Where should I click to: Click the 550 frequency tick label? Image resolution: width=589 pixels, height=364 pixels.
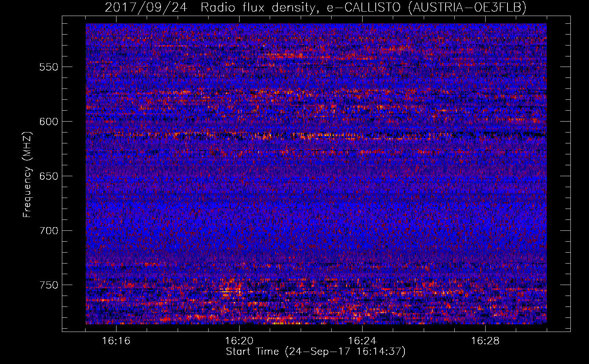(x=49, y=67)
